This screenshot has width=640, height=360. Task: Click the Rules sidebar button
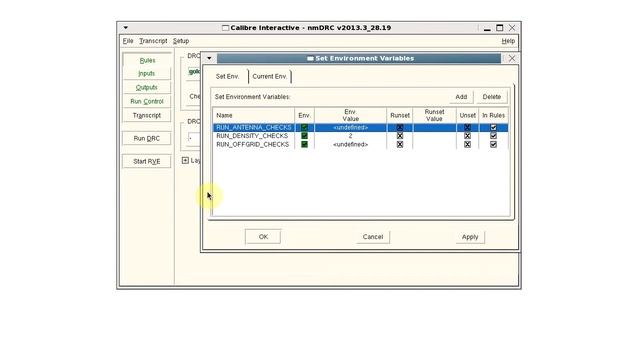(x=147, y=60)
